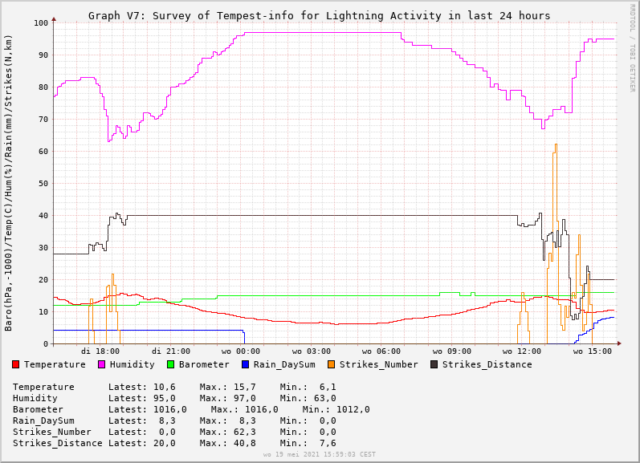Click Humidity min value 63,0

click(x=325, y=398)
